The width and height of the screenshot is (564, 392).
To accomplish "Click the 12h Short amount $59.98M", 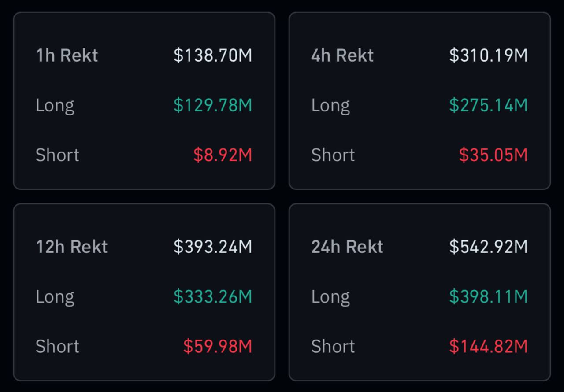I will [218, 346].
